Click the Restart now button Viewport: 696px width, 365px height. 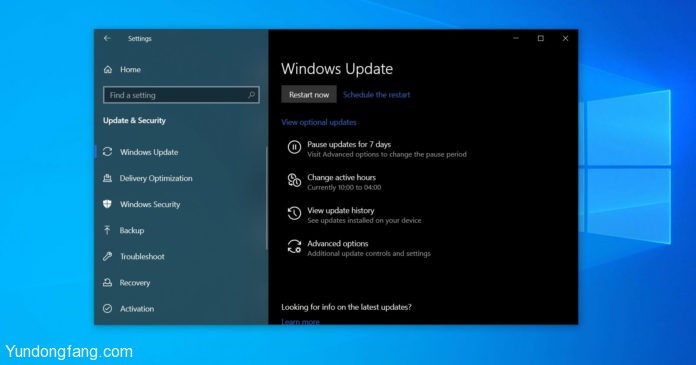309,95
